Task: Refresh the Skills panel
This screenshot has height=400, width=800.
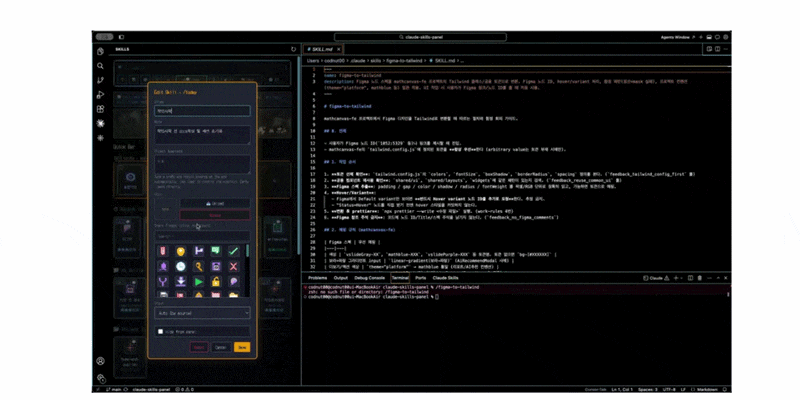Action: (293, 49)
